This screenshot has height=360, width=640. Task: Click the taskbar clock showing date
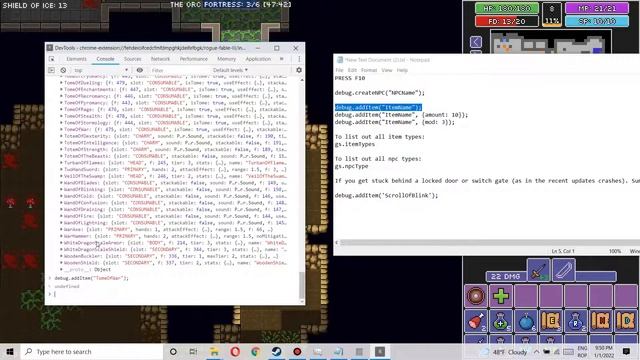point(604,351)
